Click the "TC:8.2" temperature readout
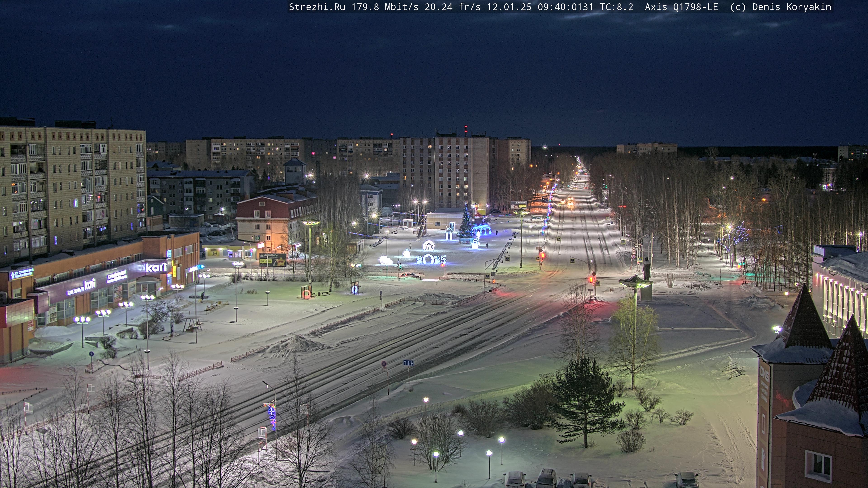The image size is (868, 488). [617, 7]
